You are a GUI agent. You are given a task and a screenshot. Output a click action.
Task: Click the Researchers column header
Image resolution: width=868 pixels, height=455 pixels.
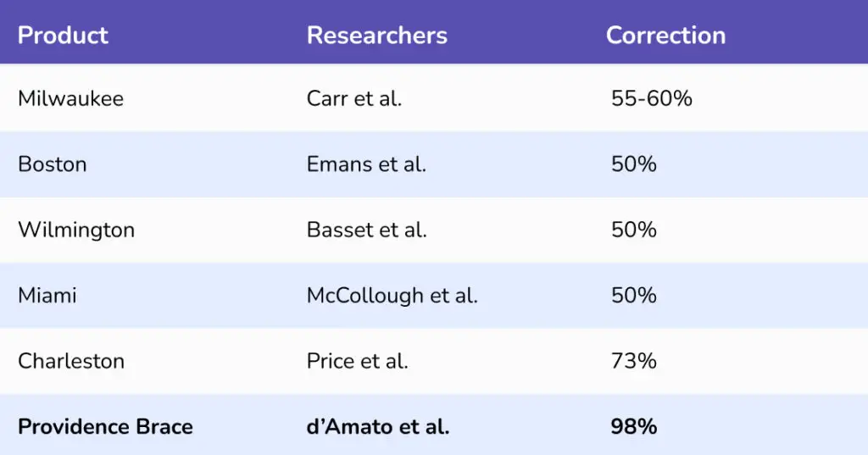click(376, 36)
